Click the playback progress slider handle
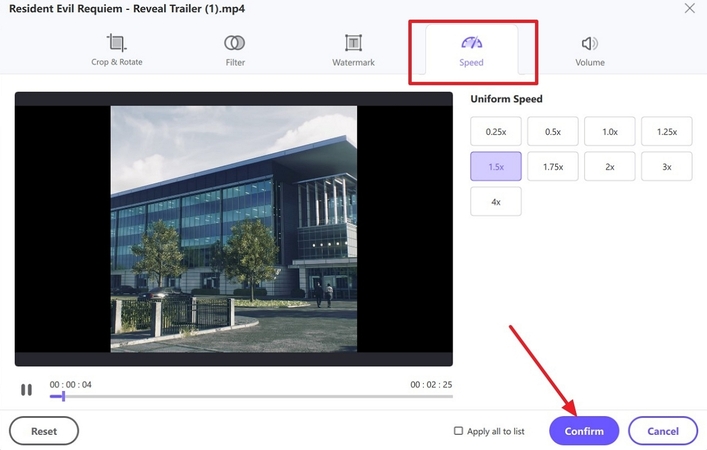The width and height of the screenshot is (707, 450). click(x=64, y=396)
